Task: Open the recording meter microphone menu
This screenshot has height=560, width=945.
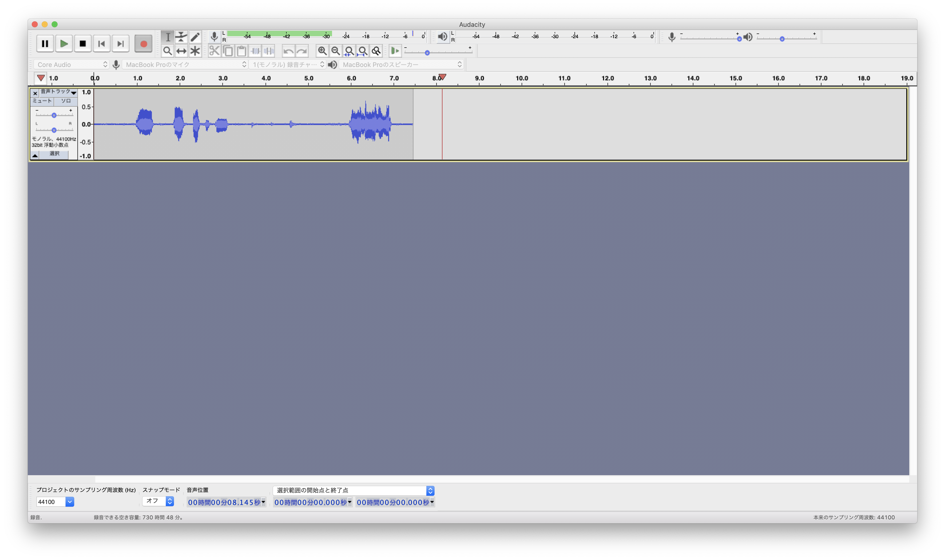Action: pyautogui.click(x=214, y=37)
